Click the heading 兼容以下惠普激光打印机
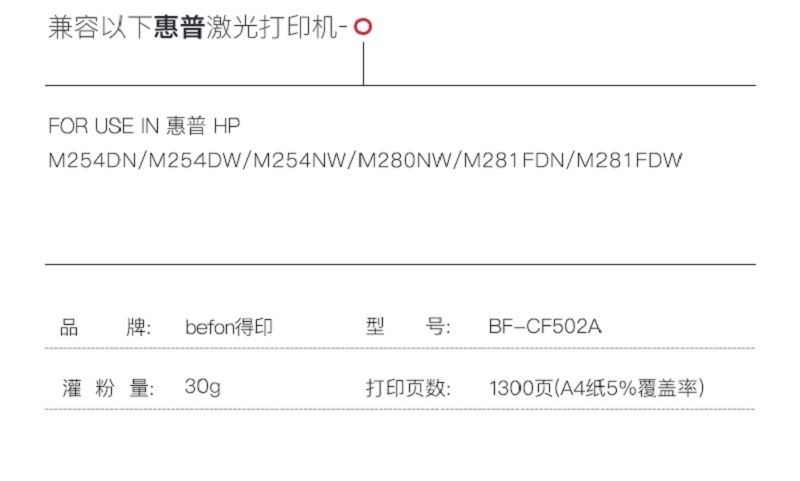 [193, 28]
